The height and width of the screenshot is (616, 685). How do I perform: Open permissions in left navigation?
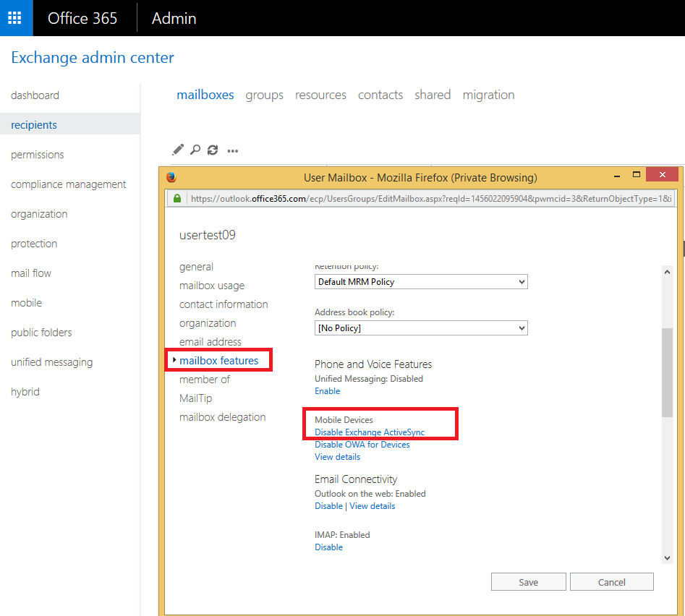pos(37,155)
